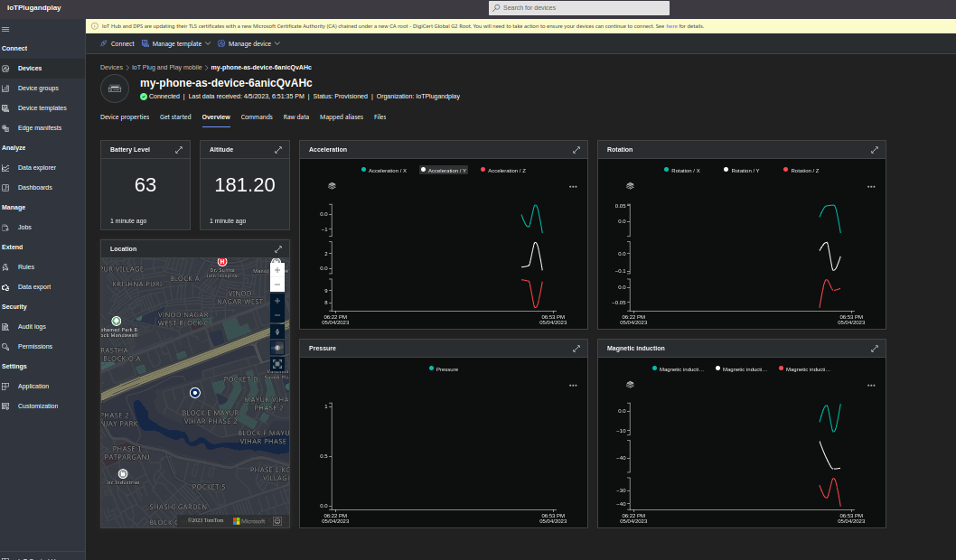Switch to the Commands tab

point(257,117)
